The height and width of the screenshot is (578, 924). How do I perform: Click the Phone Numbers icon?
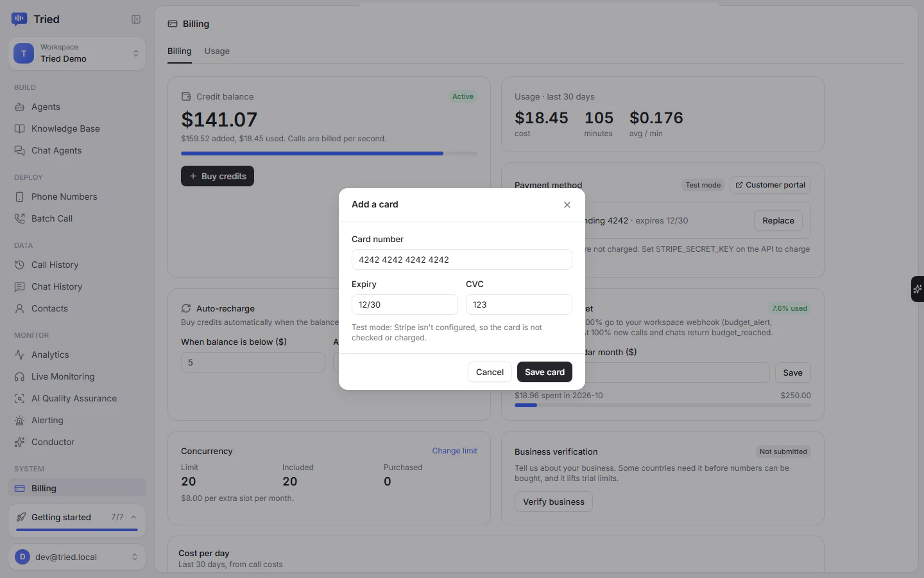pyautogui.click(x=20, y=197)
